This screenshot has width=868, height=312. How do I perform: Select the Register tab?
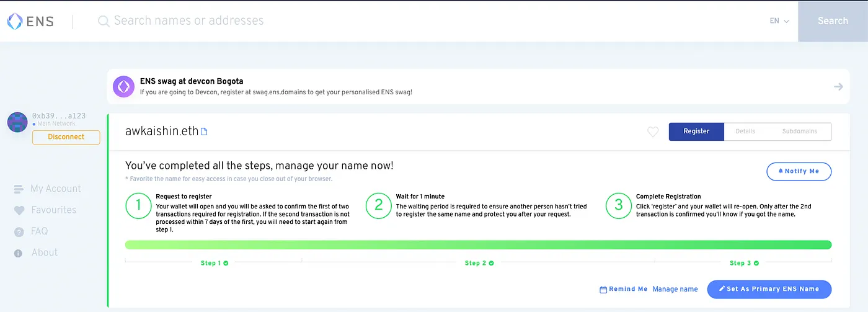point(696,131)
